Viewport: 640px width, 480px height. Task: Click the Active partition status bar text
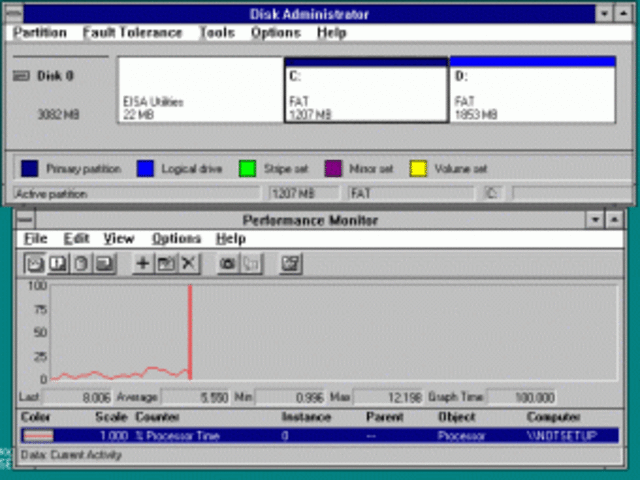click(51, 194)
